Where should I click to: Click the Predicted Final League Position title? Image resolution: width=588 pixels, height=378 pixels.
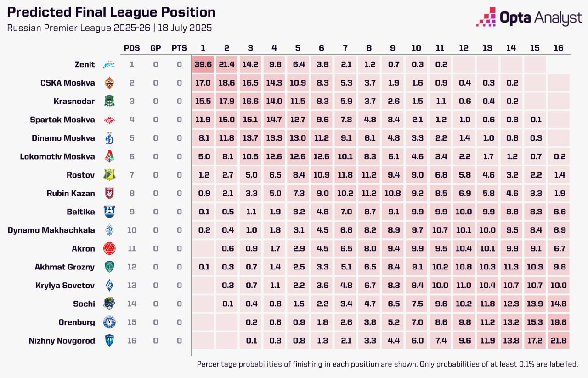[x=111, y=12]
